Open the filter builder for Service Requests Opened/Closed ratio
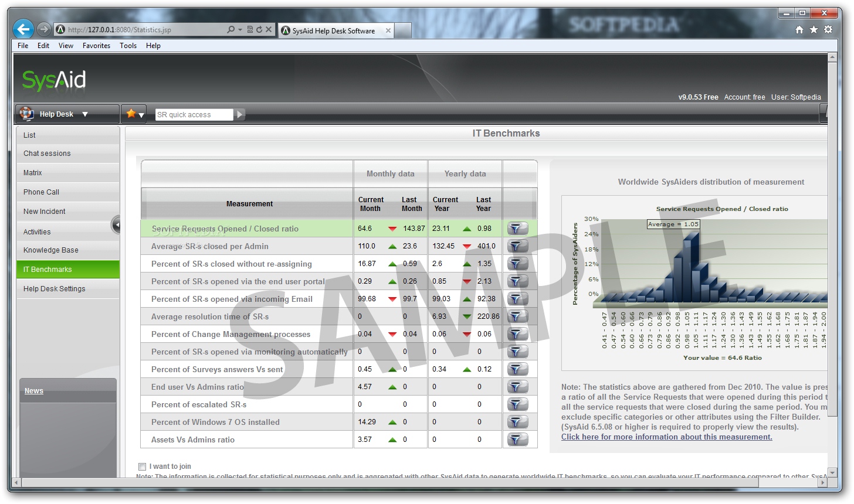Viewport: 854px width, 504px height. point(517,228)
